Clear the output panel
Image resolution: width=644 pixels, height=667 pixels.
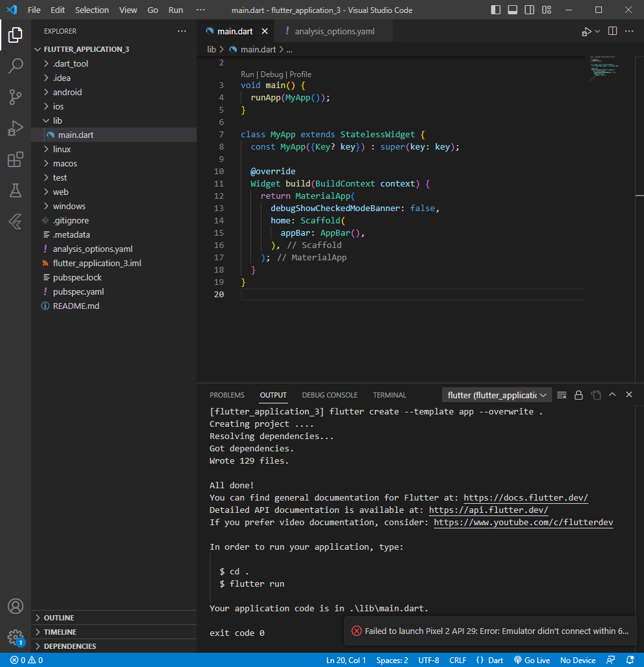pyautogui.click(x=562, y=395)
